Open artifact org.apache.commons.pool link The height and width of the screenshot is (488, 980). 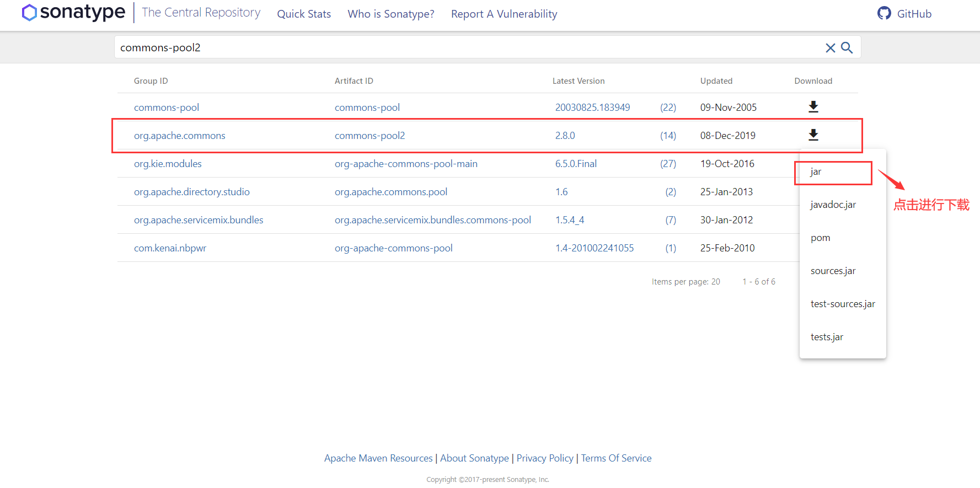(391, 192)
